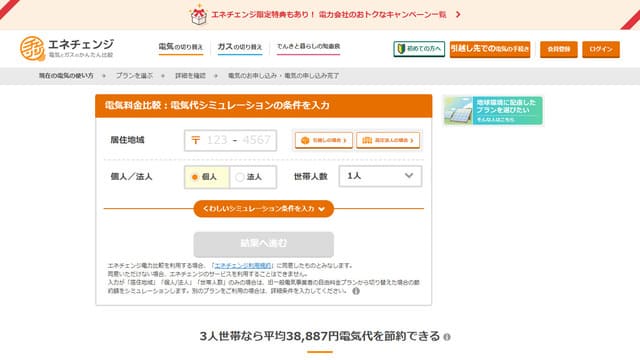
Task: Click the 初めての方へ button
Action: tap(419, 49)
